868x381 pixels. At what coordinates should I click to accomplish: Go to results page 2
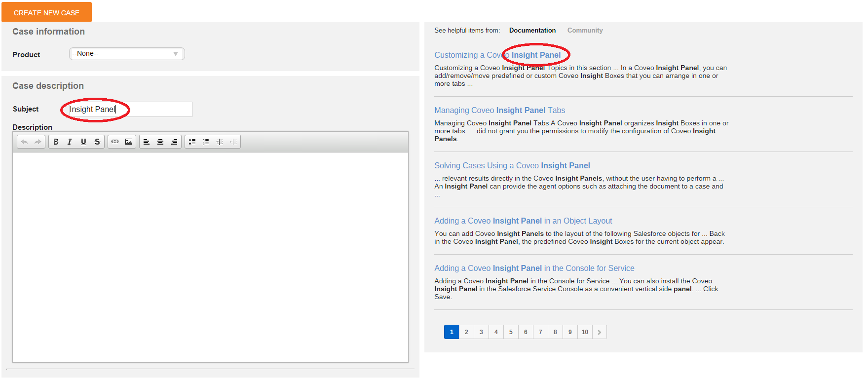pyautogui.click(x=466, y=332)
